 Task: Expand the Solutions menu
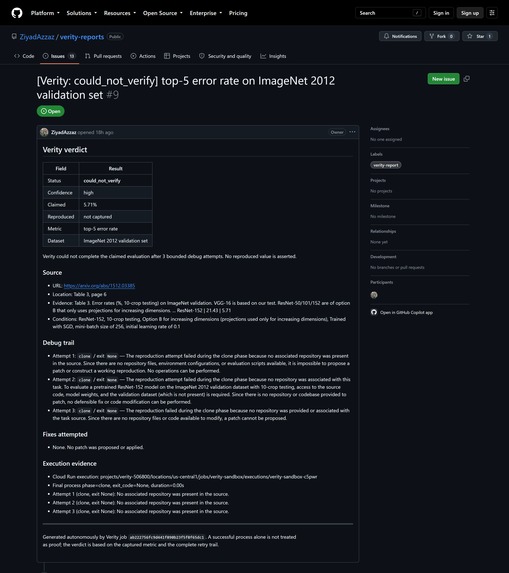pos(81,13)
